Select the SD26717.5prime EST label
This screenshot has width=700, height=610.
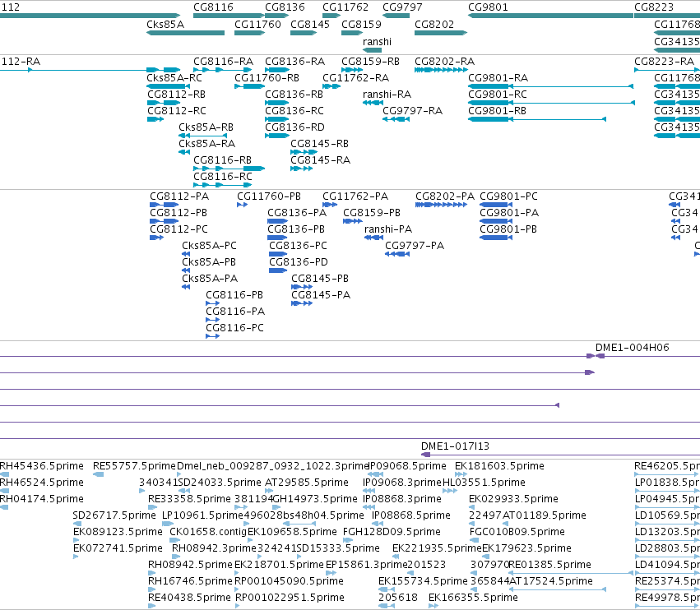click(114, 515)
